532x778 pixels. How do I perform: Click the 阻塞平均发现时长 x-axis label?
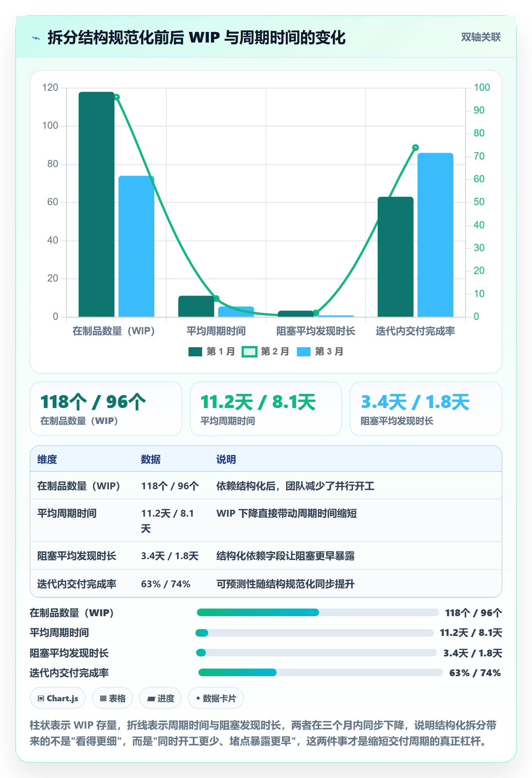pos(316,331)
